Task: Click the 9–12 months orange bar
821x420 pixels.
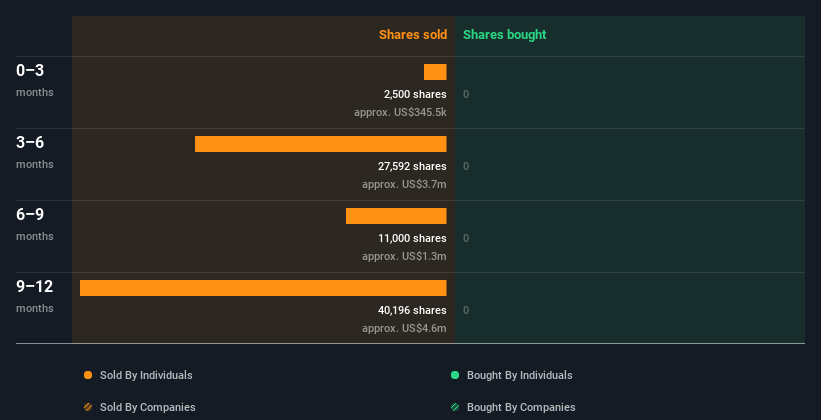Action: tap(263, 288)
